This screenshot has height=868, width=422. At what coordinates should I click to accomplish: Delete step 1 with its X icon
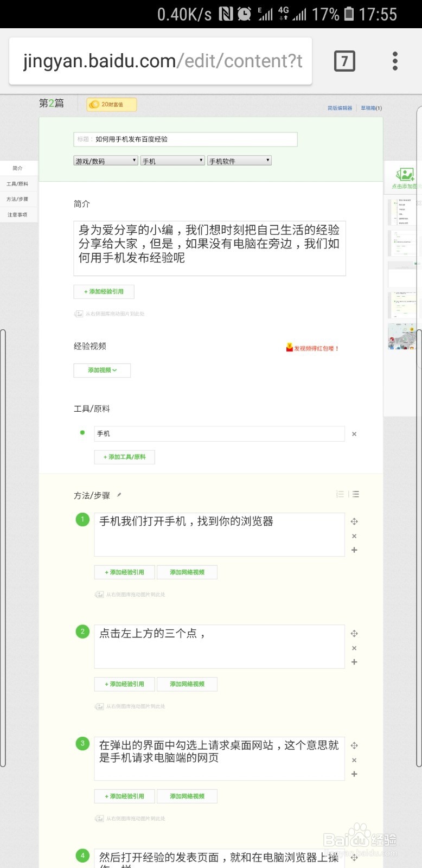[x=354, y=536]
